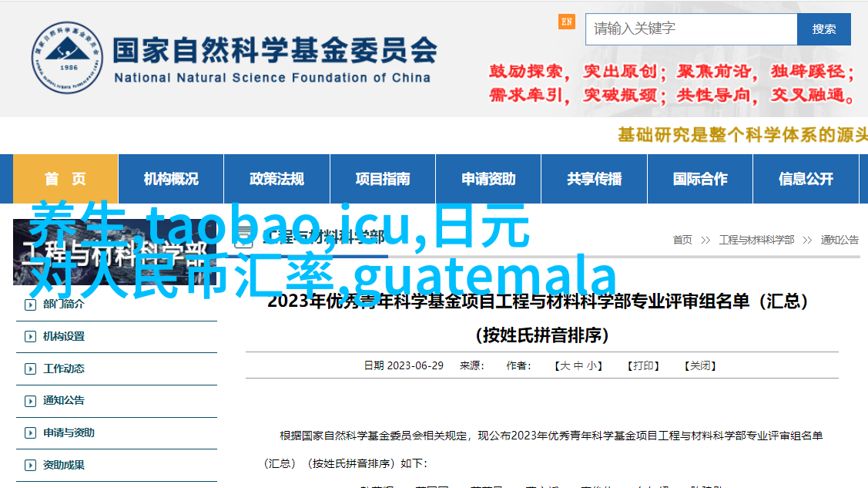Click the 打印 print link

click(643, 365)
